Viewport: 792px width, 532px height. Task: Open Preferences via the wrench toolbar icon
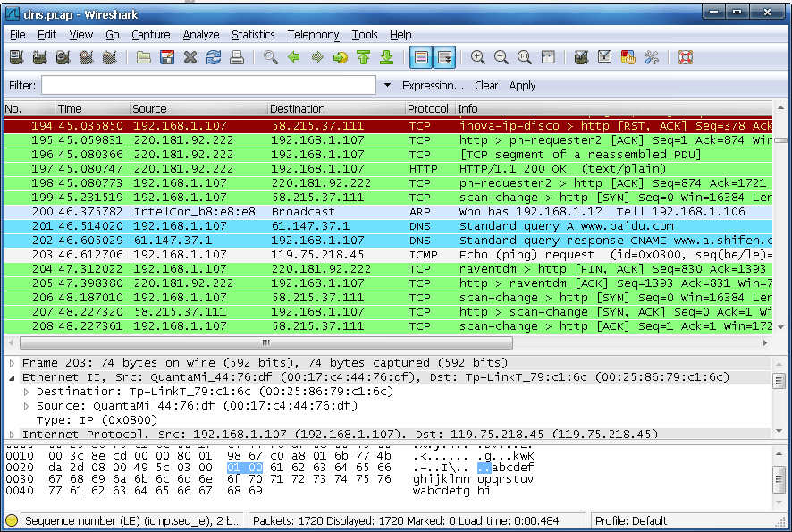[652, 58]
